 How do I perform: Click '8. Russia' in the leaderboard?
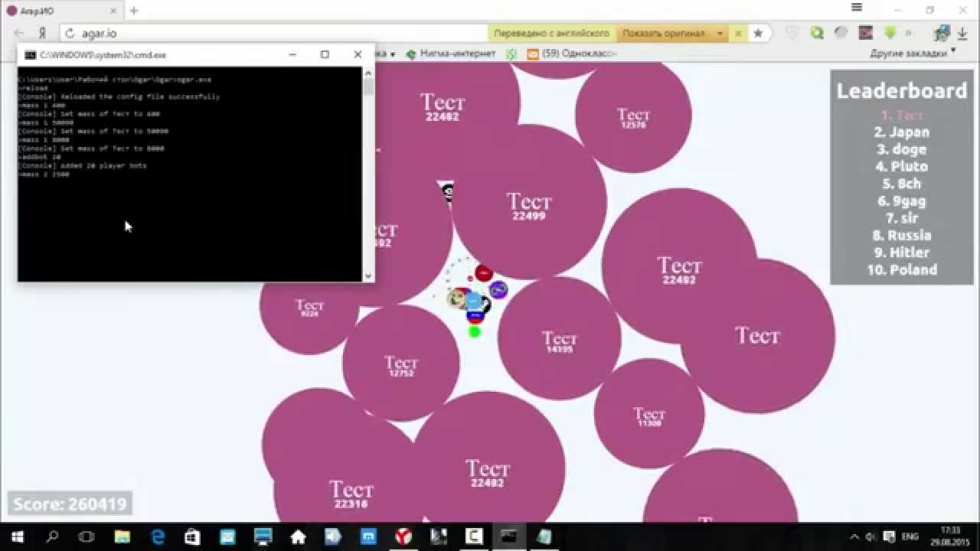902,235
